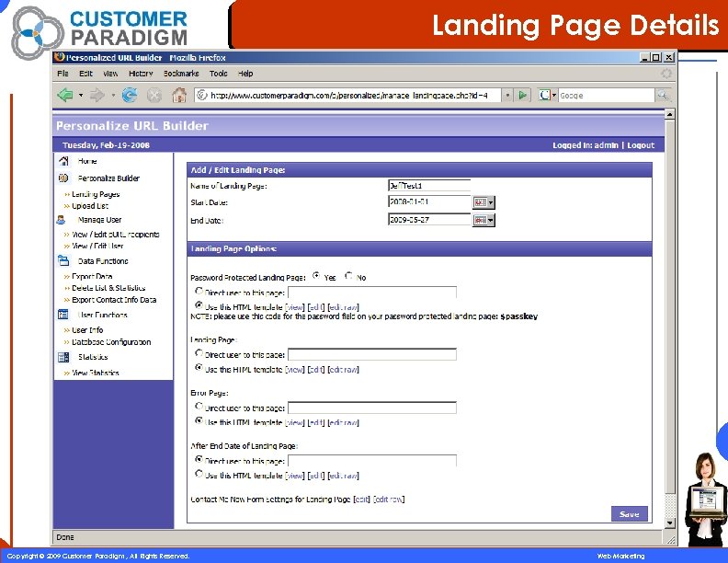Open the Delete List & Statistics link
The image size is (728, 563).
[108, 288]
